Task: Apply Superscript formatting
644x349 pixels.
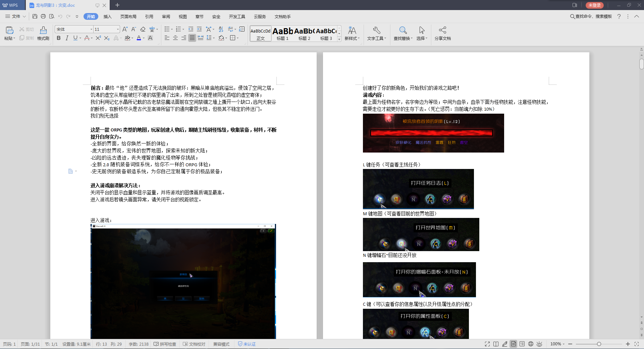Action: (x=98, y=38)
